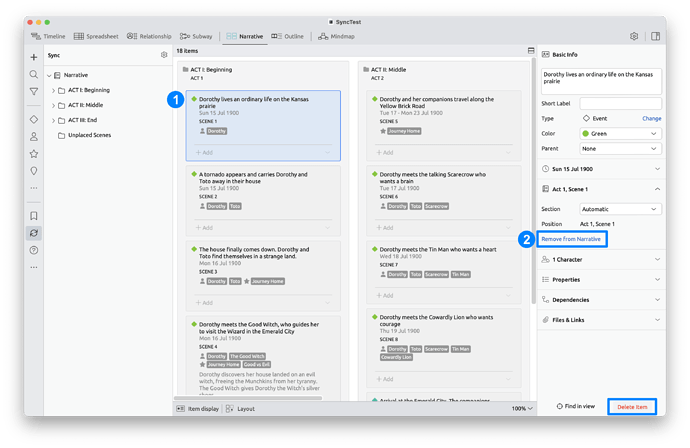
Task: Expand the ACT II: Middle tree folder
Action: coord(52,105)
